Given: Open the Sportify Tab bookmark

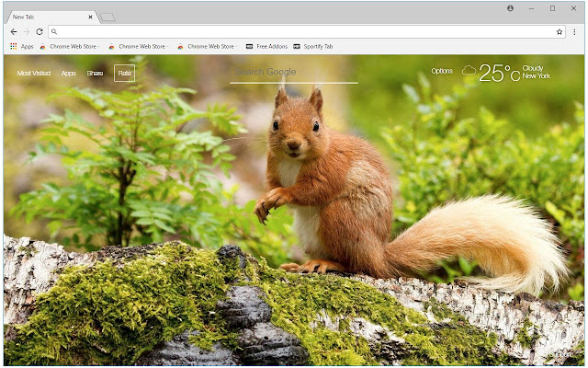Looking at the screenshot, I should coord(313,47).
